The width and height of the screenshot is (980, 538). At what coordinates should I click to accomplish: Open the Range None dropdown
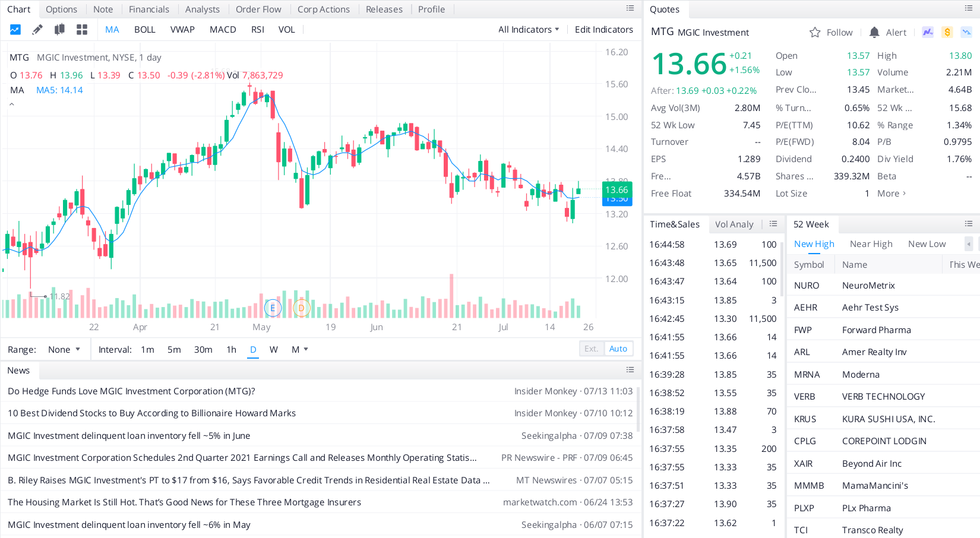(x=64, y=350)
